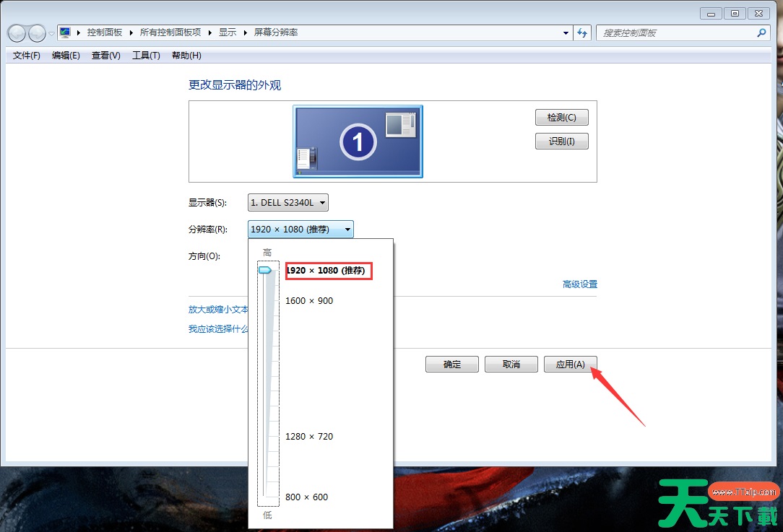Click 所有控制面板项 in the breadcrumb path
The image size is (783, 532).
(x=170, y=32)
